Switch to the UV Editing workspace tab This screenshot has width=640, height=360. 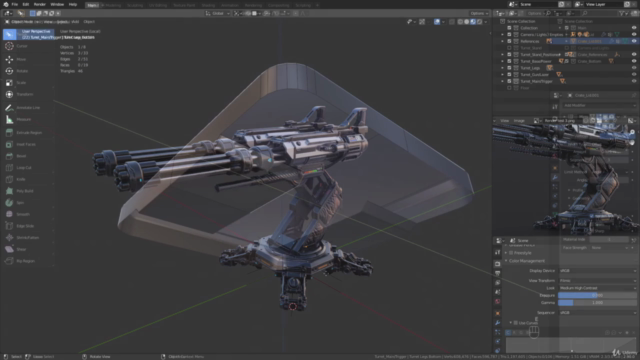[x=158, y=5]
